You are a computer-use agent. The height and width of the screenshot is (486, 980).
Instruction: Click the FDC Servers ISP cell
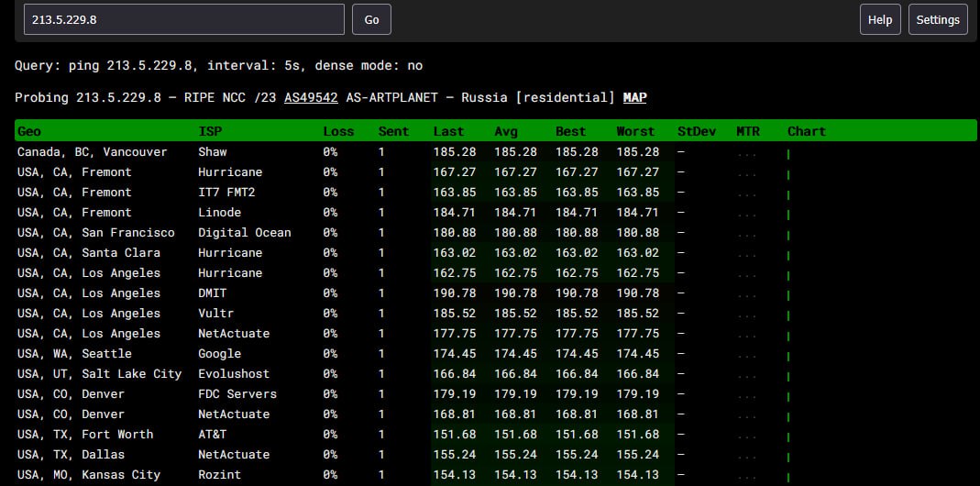[237, 394]
